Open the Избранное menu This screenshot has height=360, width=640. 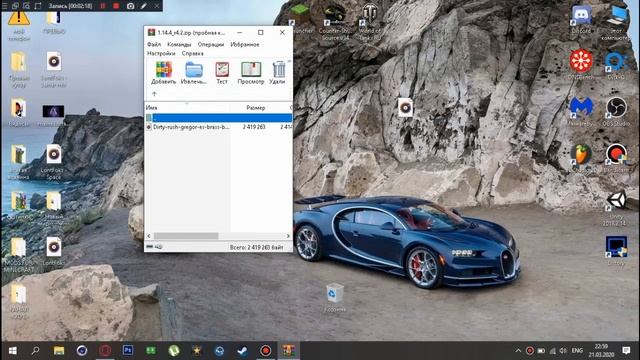(245, 44)
